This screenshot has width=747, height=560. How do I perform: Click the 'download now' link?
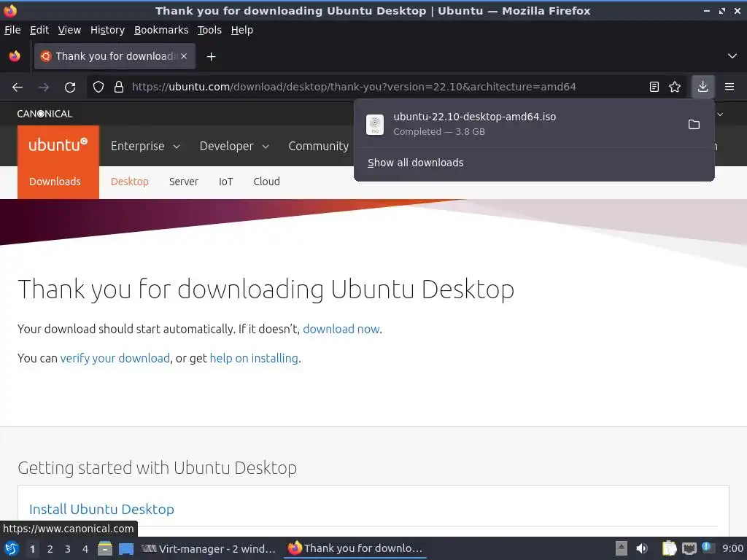coord(341,329)
